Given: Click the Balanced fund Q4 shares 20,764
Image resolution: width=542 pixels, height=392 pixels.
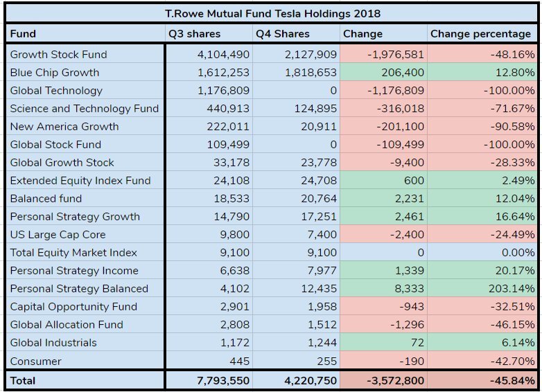Looking at the screenshot, I should pyautogui.click(x=316, y=198).
